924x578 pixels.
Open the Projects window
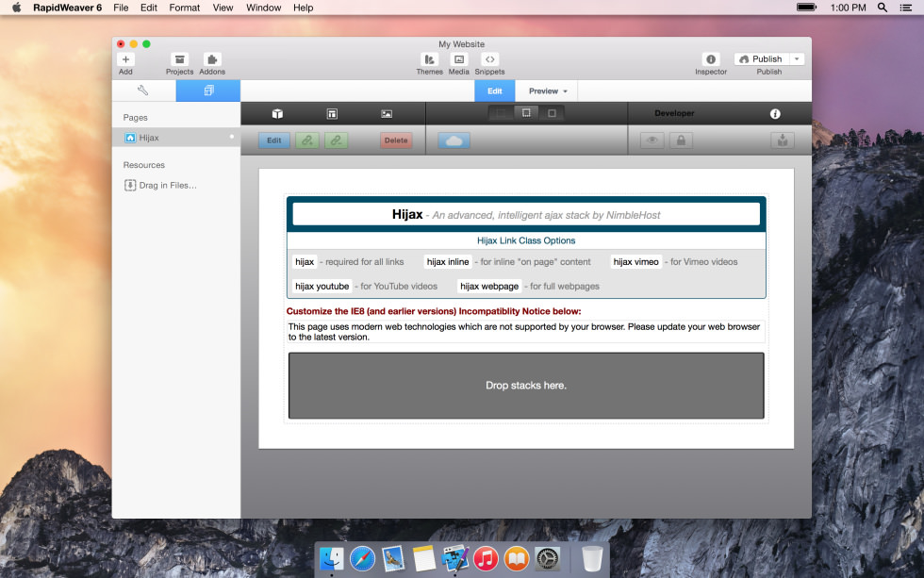[180, 59]
